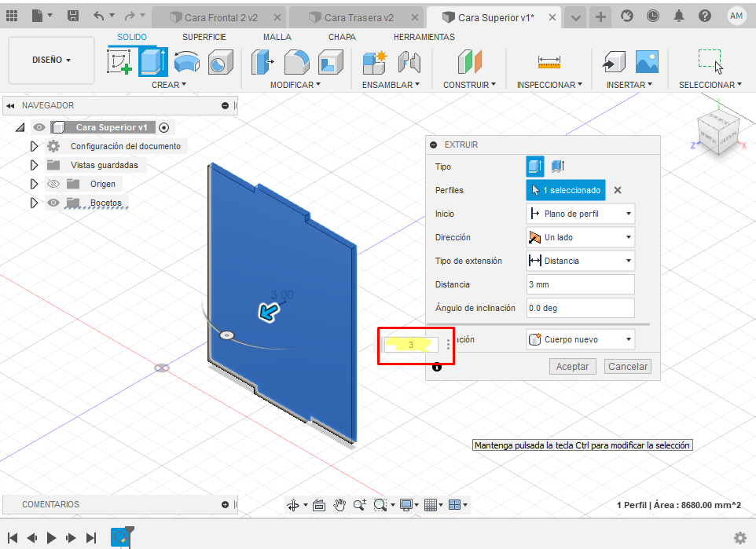Open the Job Status clock icon
The height and width of the screenshot is (549, 756).
(653, 16)
